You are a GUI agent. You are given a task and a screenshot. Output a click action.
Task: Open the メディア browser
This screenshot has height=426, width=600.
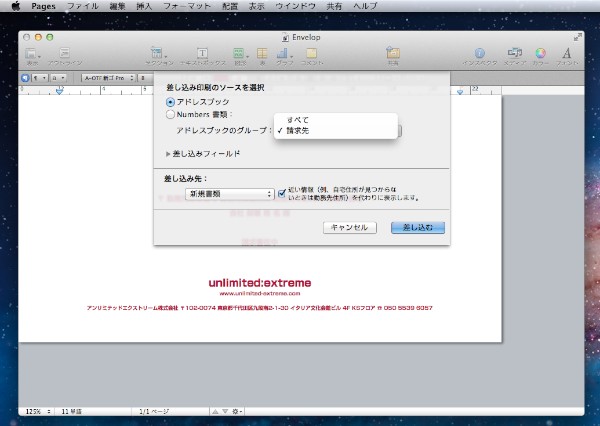coord(515,56)
